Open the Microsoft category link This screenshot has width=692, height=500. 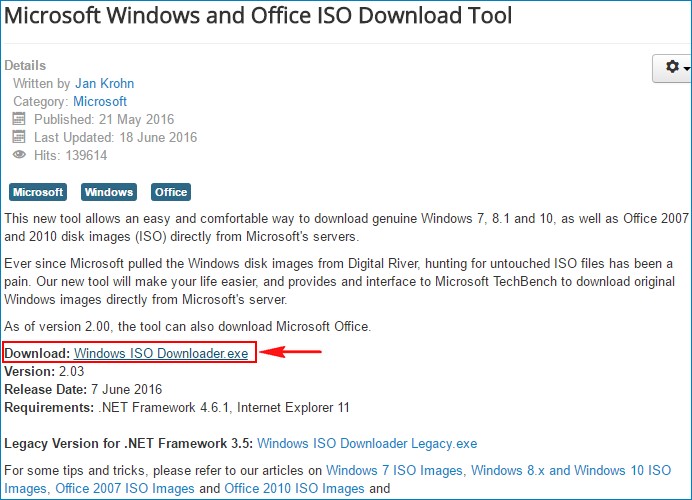[x=100, y=102]
